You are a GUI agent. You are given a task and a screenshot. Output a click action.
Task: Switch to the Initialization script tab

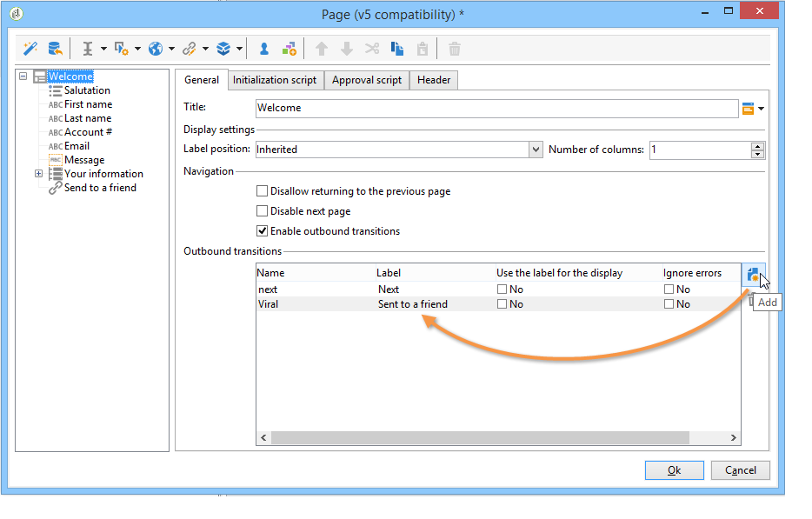point(275,80)
